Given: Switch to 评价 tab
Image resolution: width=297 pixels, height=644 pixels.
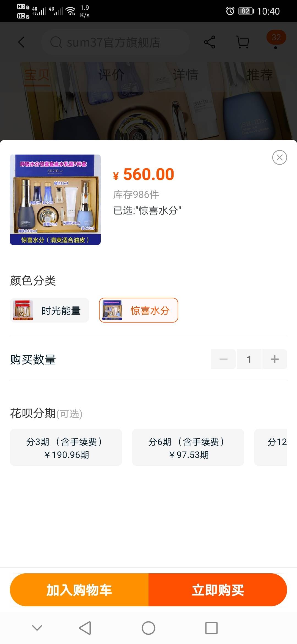Looking at the screenshot, I should [x=111, y=75].
